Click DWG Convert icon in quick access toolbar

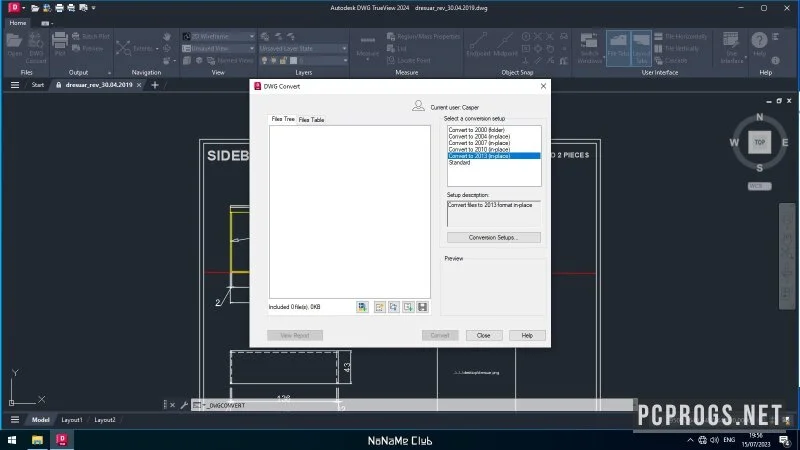(x=46, y=8)
